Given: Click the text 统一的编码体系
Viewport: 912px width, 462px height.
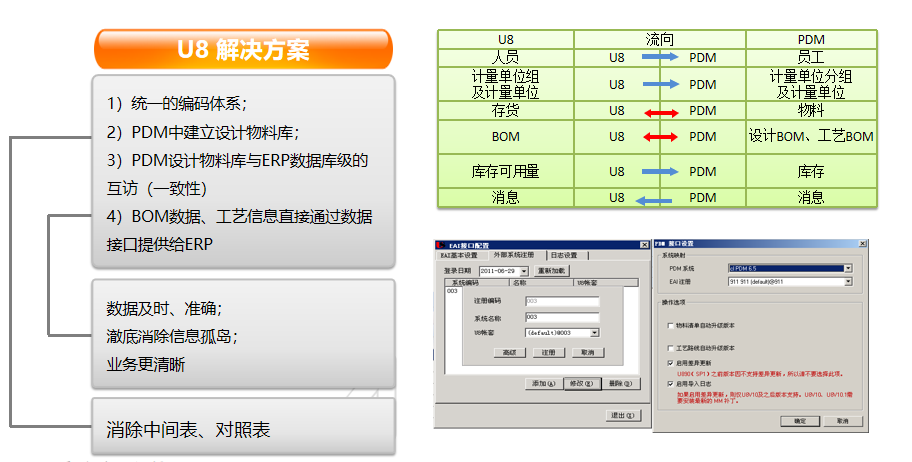Looking at the screenshot, I should point(186,104).
